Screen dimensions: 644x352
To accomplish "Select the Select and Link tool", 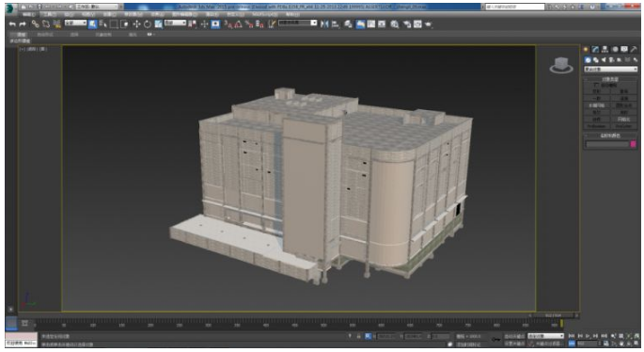I will click(x=36, y=24).
